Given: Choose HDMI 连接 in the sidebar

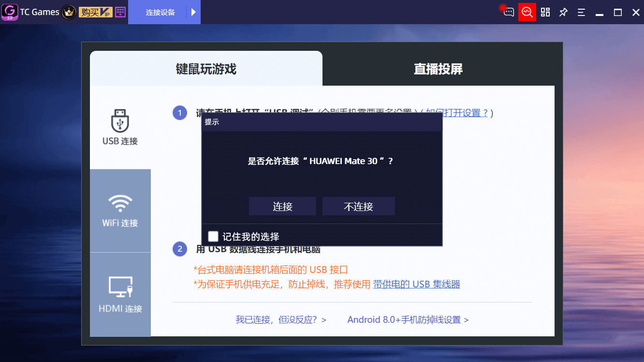Looking at the screenshot, I should tap(120, 294).
